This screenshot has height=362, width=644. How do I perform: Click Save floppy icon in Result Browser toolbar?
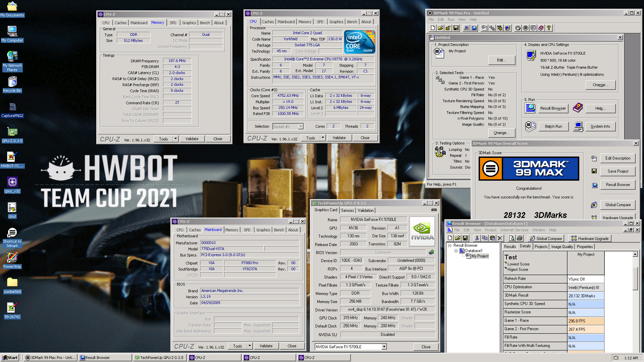pyautogui.click(x=465, y=238)
